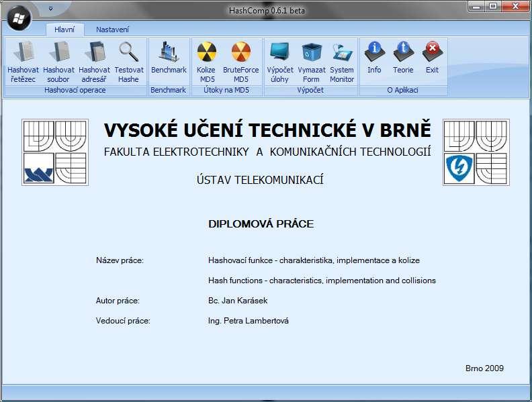532x402 pixels.
Task: Start the Benchmark chart tool
Action: click(169, 58)
